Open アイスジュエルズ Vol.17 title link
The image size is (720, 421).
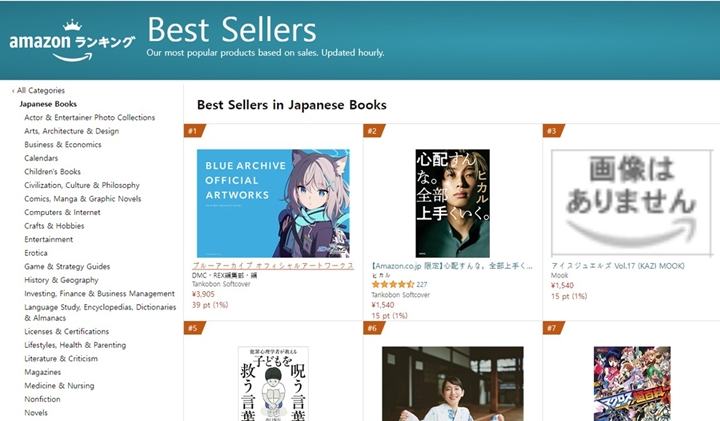618,266
